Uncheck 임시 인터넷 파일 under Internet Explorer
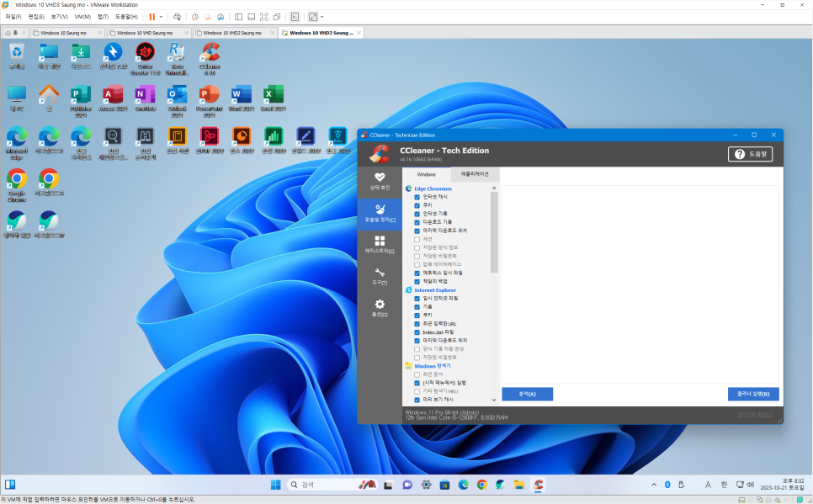 click(x=417, y=299)
